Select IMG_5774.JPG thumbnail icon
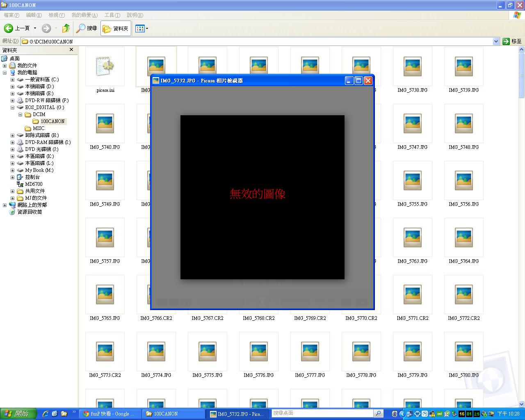The image size is (525, 420). [156, 352]
